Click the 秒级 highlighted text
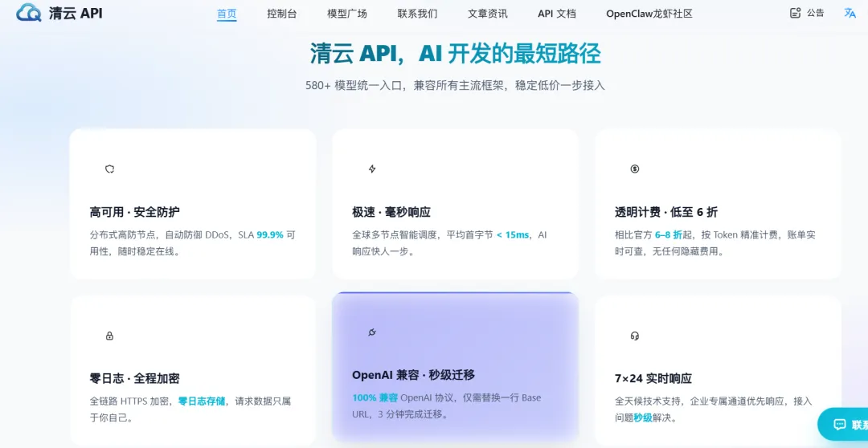Image resolution: width=868 pixels, height=448 pixels. (643, 417)
